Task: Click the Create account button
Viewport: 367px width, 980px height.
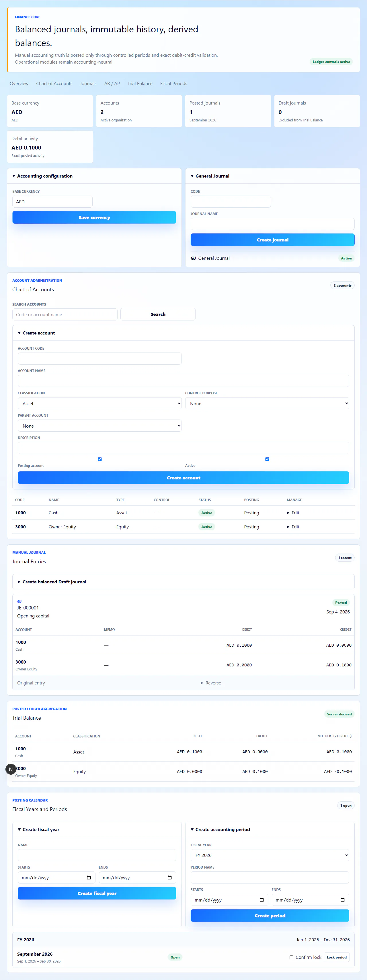Action: click(183, 478)
